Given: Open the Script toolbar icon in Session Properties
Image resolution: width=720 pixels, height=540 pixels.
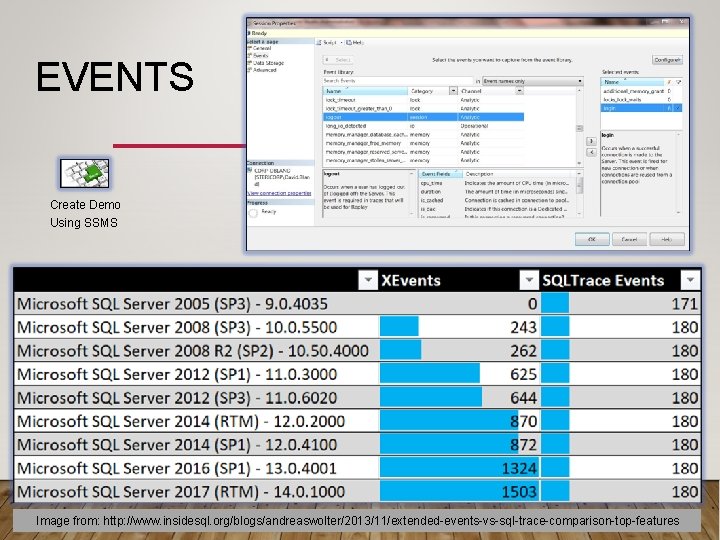Looking at the screenshot, I should tap(320, 43).
